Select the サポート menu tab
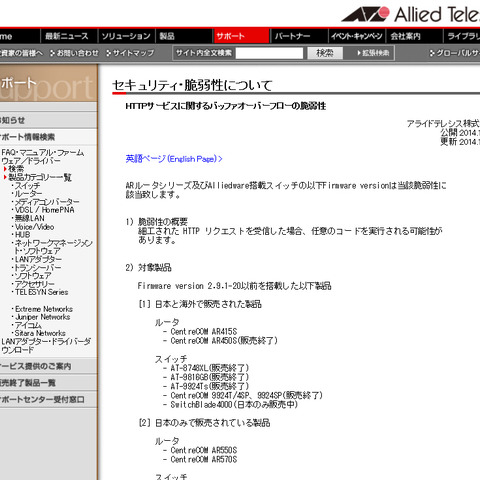Image resolution: width=480 pixels, height=480 pixels. [241, 36]
